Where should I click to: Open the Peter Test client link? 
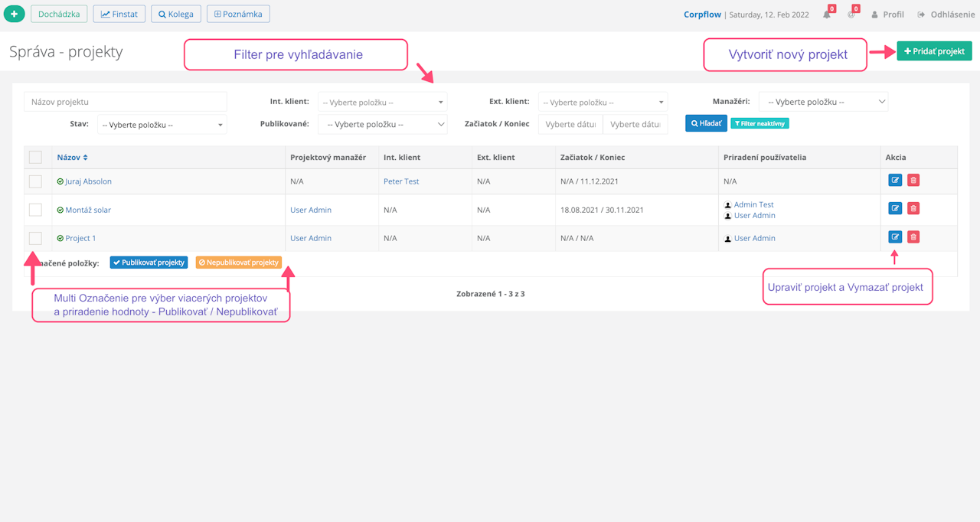click(x=401, y=181)
